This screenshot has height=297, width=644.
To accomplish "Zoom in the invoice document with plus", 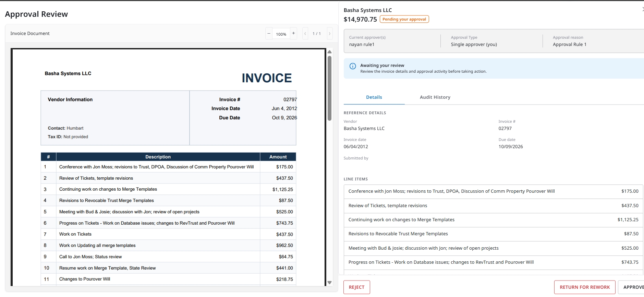I will pos(293,34).
